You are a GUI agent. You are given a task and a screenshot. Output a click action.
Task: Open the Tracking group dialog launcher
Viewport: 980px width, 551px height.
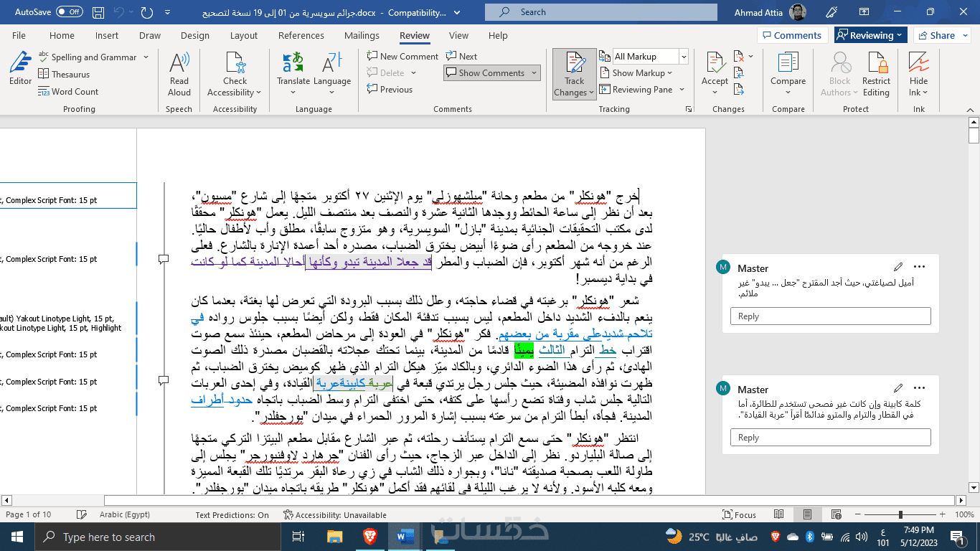[x=688, y=109]
